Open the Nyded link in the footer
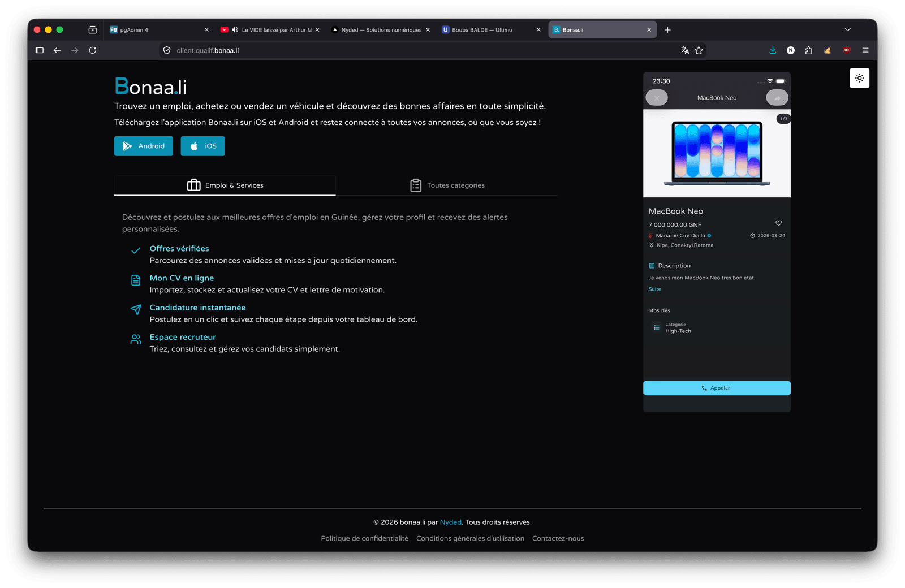Viewport: 905px width, 588px height. (x=451, y=522)
